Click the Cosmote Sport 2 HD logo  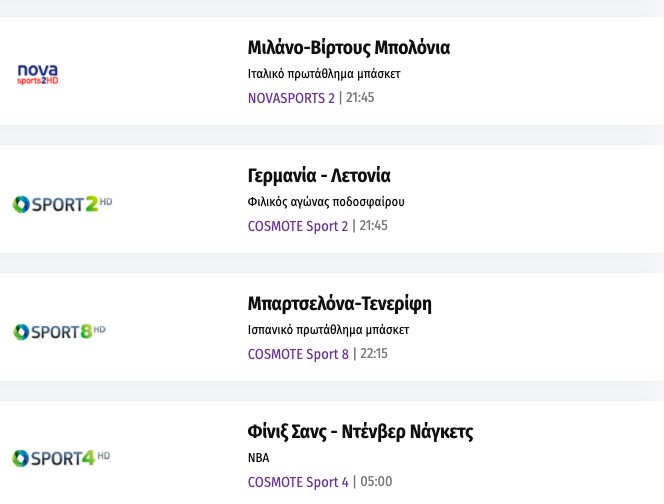coord(62,204)
